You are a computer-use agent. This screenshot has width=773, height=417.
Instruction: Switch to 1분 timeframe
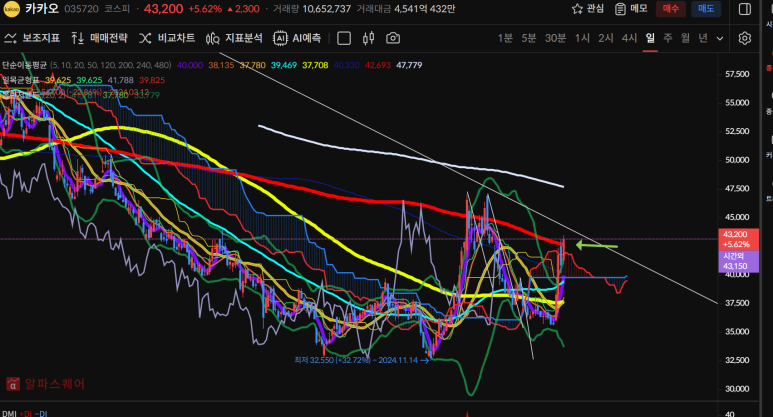coord(505,38)
